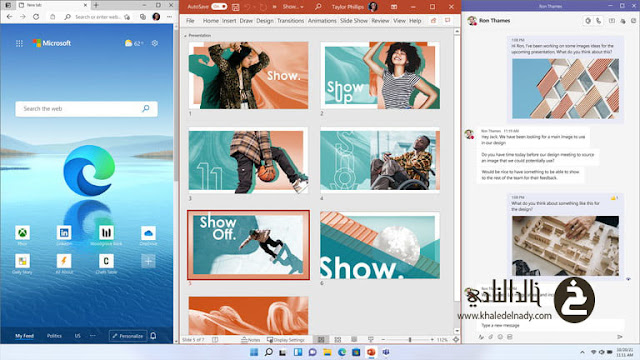The height and width of the screenshot is (360, 640).
Task: Open page settings gear on Edge new tab
Action: [155, 43]
